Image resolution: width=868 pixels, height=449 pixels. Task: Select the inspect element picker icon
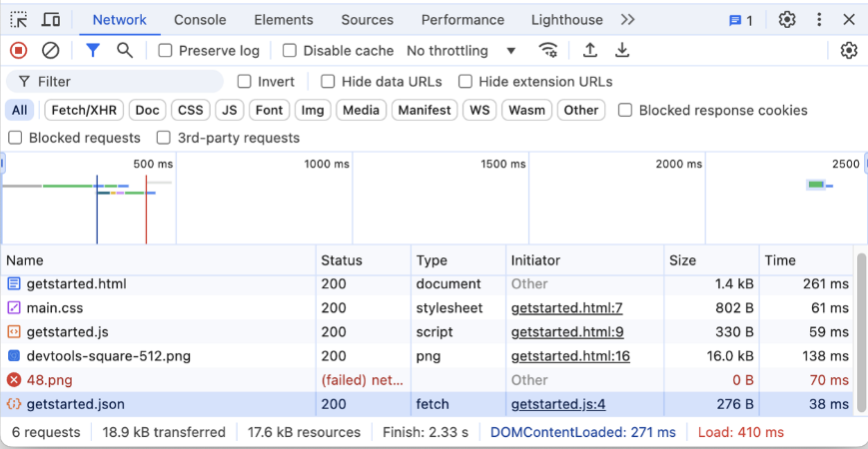(x=19, y=20)
